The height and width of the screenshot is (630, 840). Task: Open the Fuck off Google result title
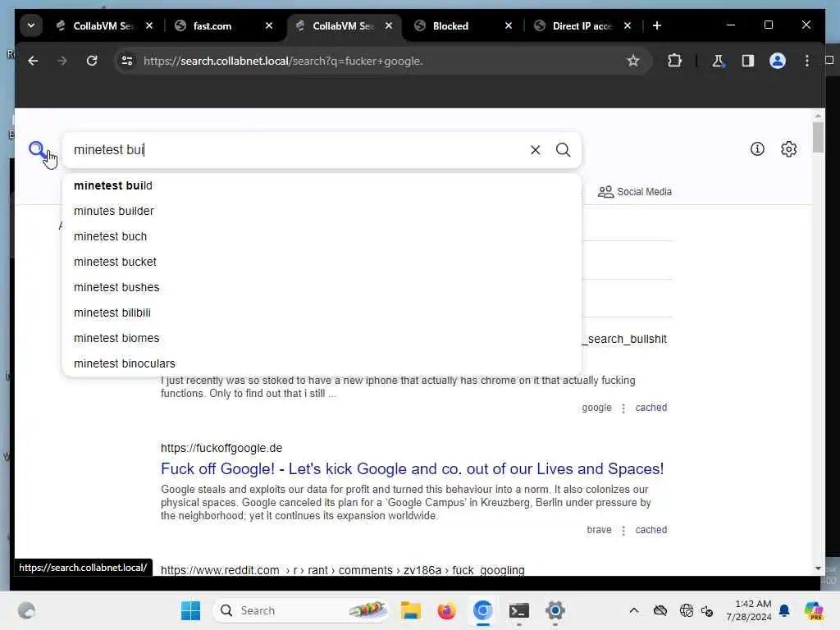[412, 468]
